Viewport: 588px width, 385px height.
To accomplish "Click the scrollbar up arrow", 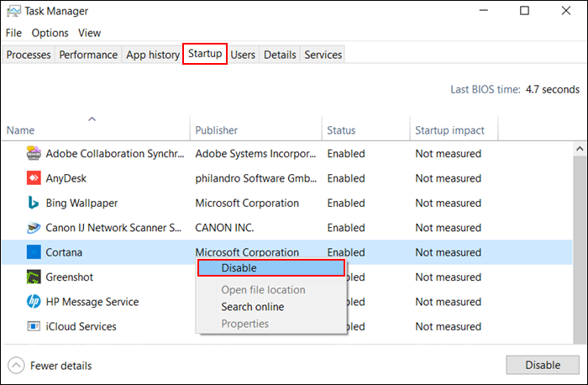I will click(x=580, y=149).
